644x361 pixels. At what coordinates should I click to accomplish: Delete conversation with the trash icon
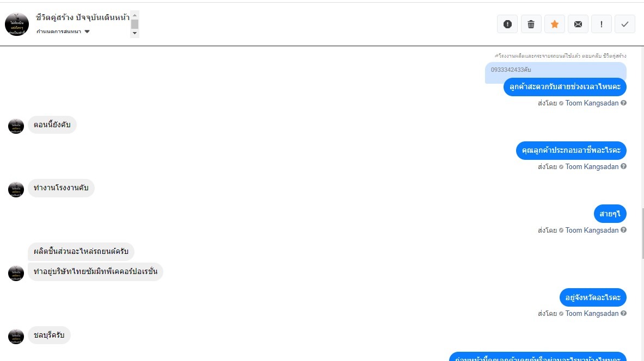pyautogui.click(x=531, y=24)
